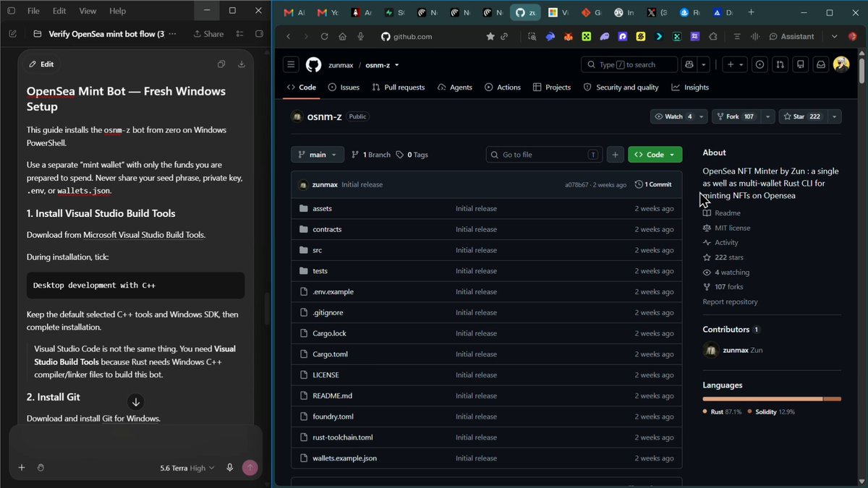
Task: Toggle the sidebar in the chat app title bar
Action: pyautogui.click(x=11, y=11)
